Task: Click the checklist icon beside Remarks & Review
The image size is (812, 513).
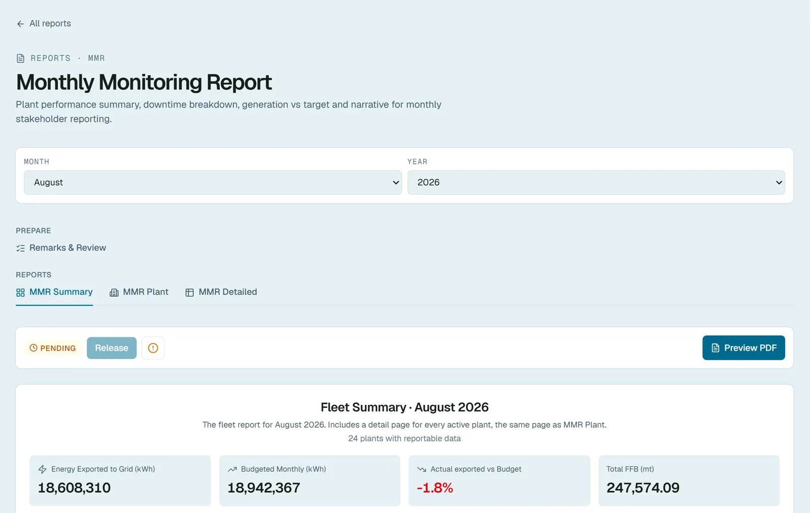Action: [x=20, y=248]
